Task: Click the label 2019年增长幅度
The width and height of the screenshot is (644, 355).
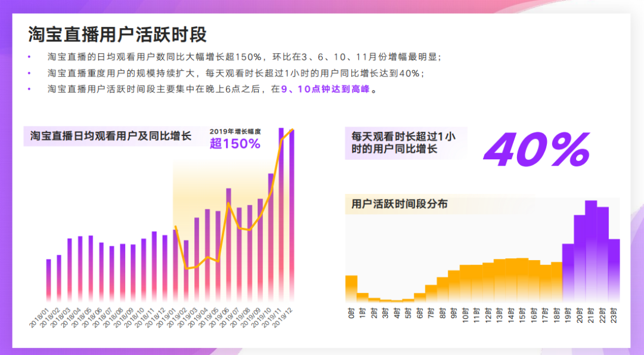Action: pos(235,131)
